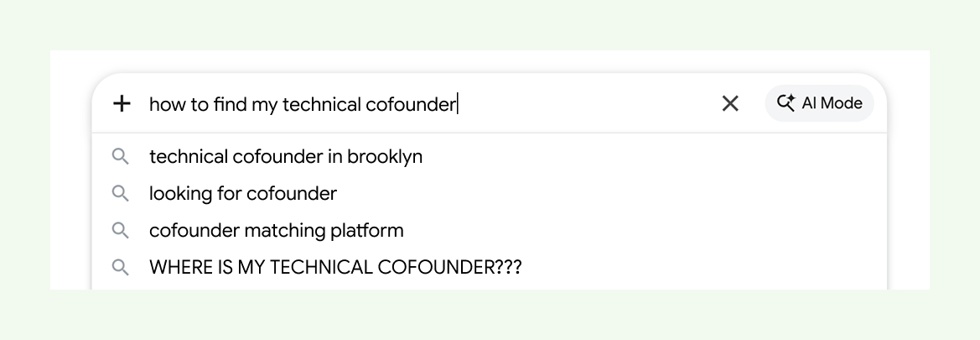The width and height of the screenshot is (980, 340).
Task: Click empty search box area left of X
Action: (x=588, y=103)
